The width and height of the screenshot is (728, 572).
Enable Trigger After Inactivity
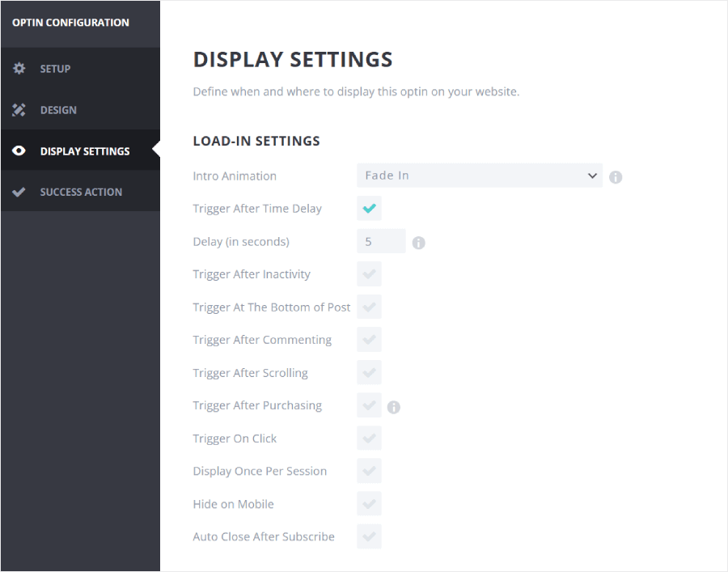tap(369, 273)
